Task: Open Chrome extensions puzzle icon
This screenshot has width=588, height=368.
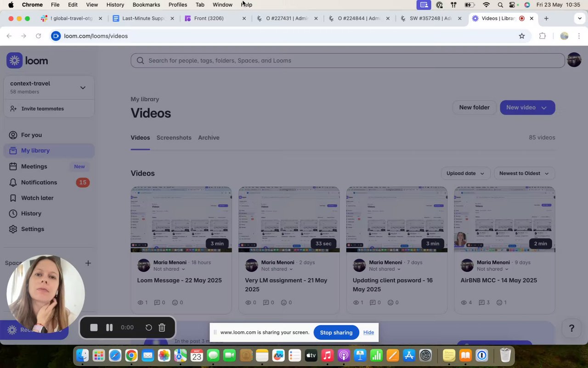Action: coord(543,36)
